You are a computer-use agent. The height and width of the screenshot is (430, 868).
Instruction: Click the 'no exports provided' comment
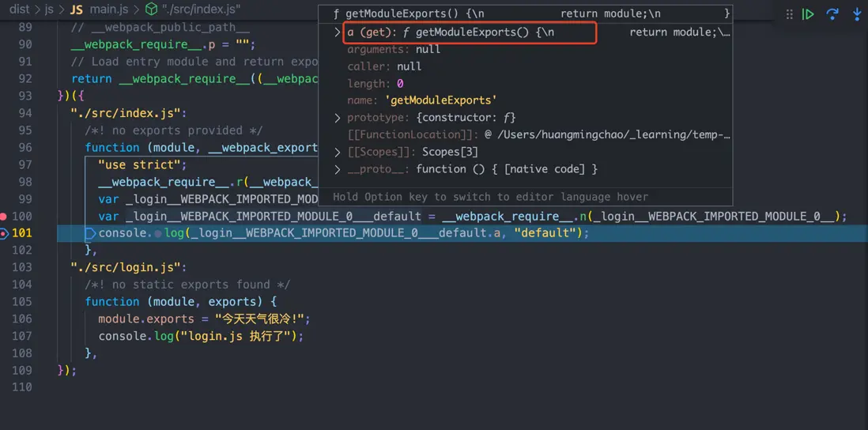(x=174, y=130)
